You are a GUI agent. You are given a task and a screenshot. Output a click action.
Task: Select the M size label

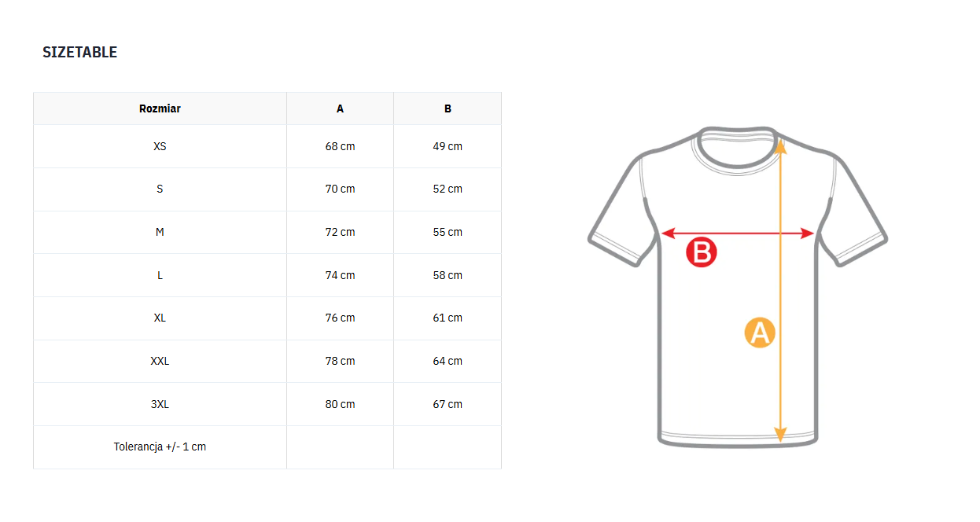tap(160, 232)
